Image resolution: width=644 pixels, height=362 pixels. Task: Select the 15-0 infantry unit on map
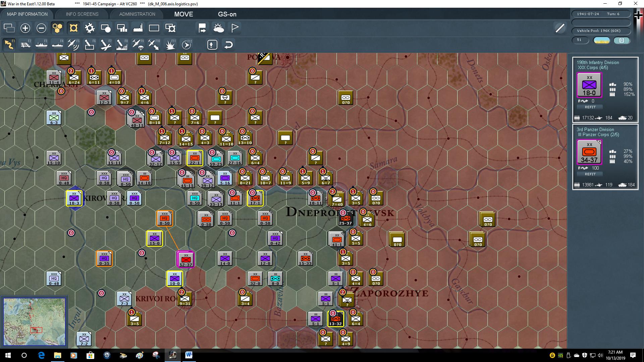pos(155,239)
